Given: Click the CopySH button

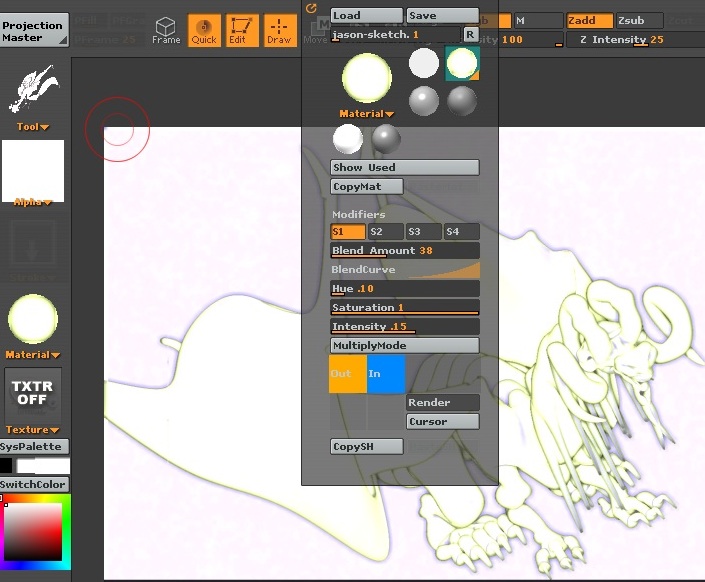Looking at the screenshot, I should (x=366, y=447).
